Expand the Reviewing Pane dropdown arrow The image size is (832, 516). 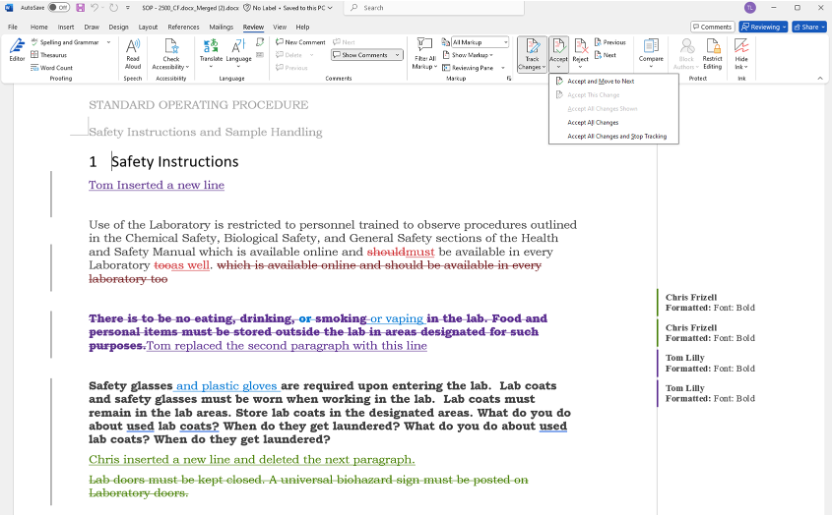point(502,67)
